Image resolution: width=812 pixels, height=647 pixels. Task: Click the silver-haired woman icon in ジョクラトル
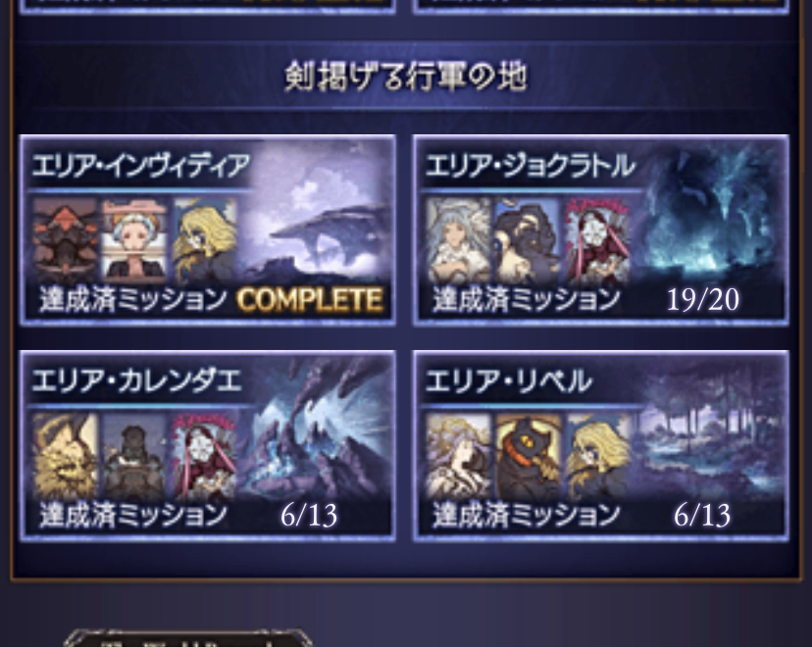(458, 241)
